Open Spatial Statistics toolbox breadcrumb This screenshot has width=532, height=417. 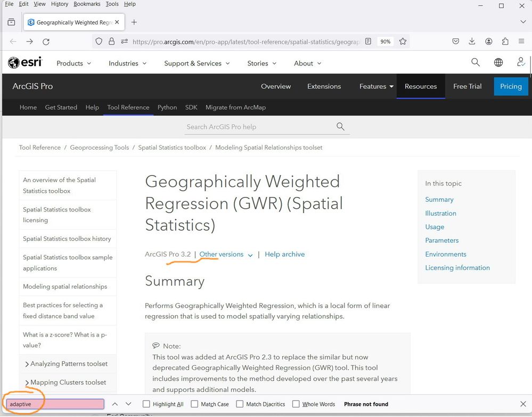[x=172, y=148]
